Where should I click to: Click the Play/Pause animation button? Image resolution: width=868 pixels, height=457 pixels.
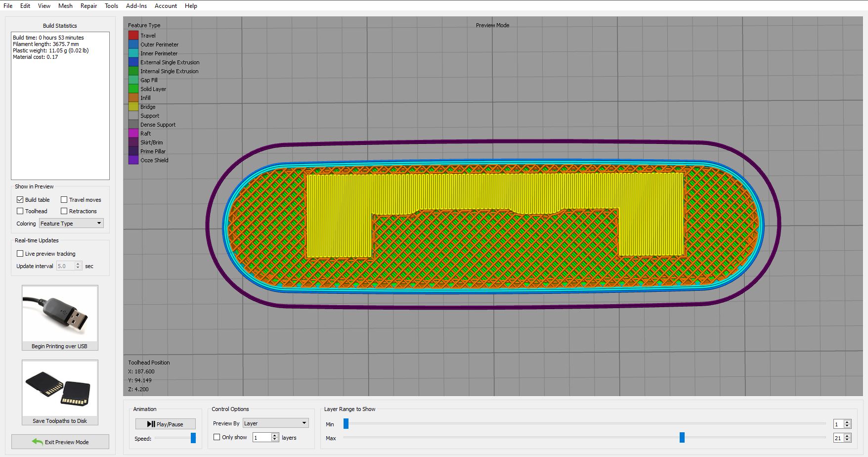tap(166, 424)
